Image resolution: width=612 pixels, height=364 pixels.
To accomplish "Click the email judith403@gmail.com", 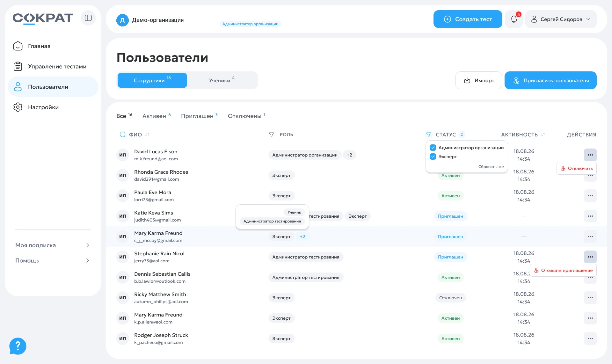I will 157,220.
